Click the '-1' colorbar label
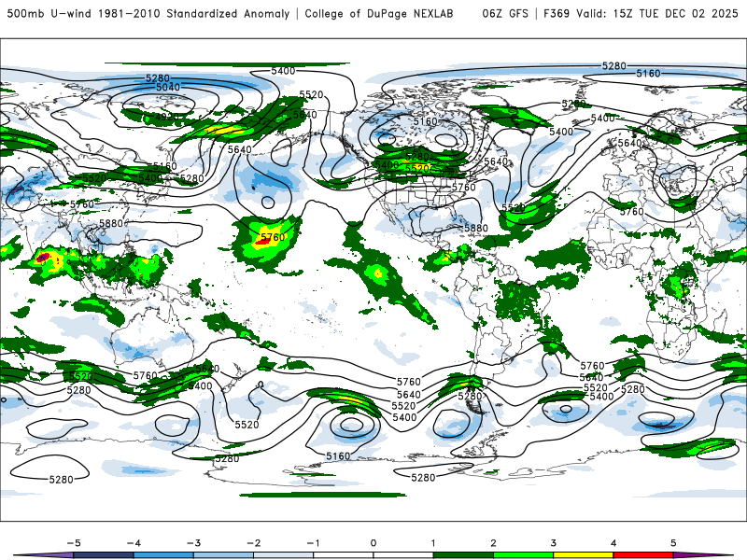 pyautogui.click(x=313, y=543)
